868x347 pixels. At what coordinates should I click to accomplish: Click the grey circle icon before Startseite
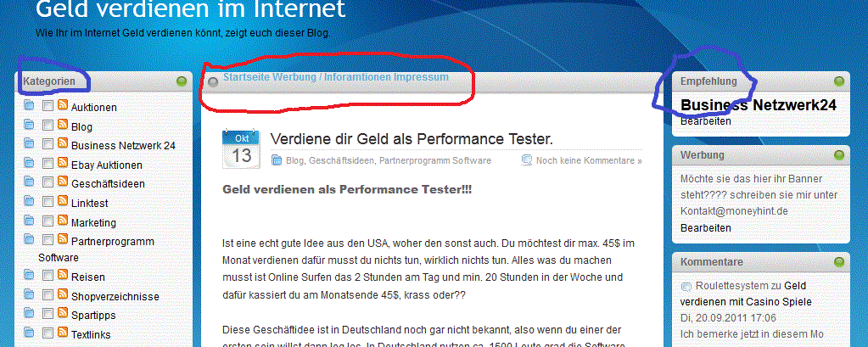[x=213, y=82]
